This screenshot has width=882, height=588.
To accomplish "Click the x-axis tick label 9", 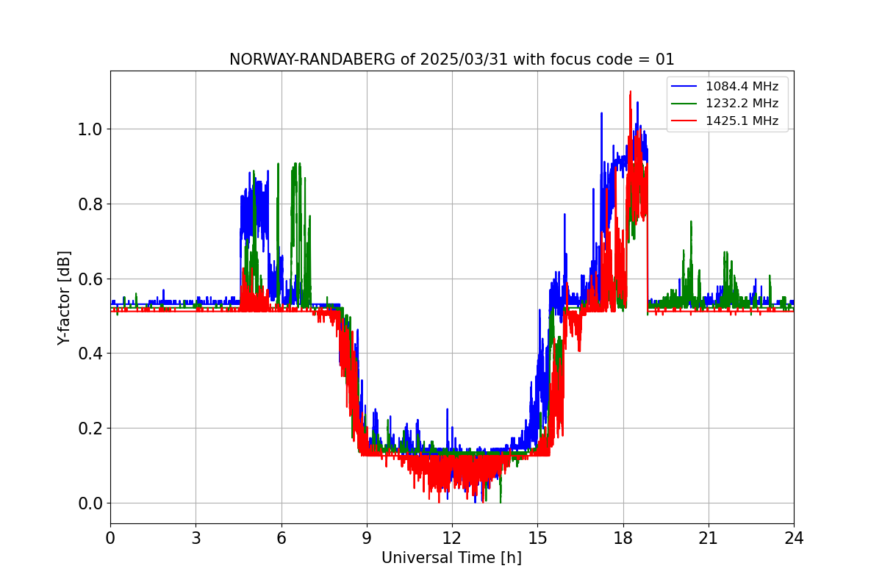I will 367,538.
